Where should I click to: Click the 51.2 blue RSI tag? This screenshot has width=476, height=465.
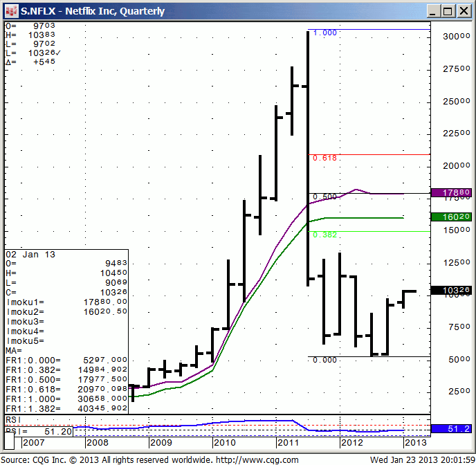coord(451,428)
